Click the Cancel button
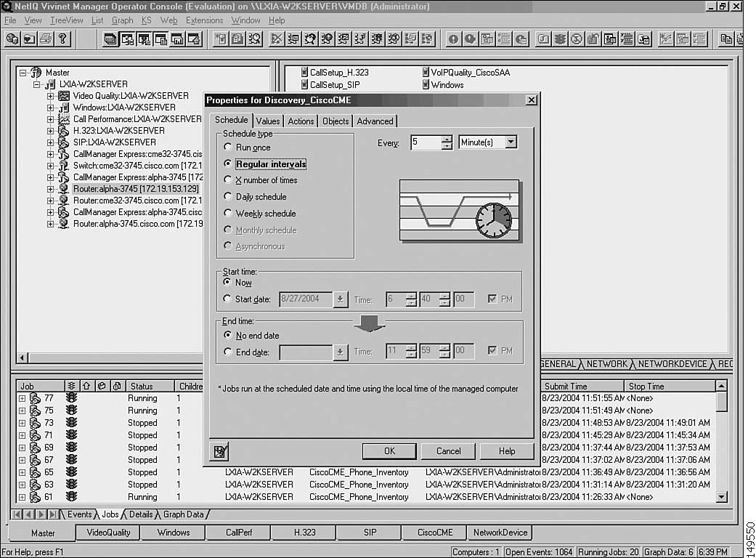 (x=448, y=451)
